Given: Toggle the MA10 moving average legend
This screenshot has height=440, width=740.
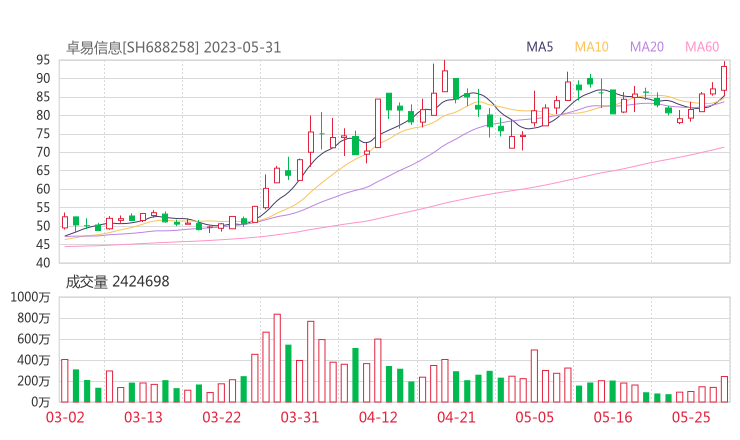Looking at the screenshot, I should coord(592,47).
